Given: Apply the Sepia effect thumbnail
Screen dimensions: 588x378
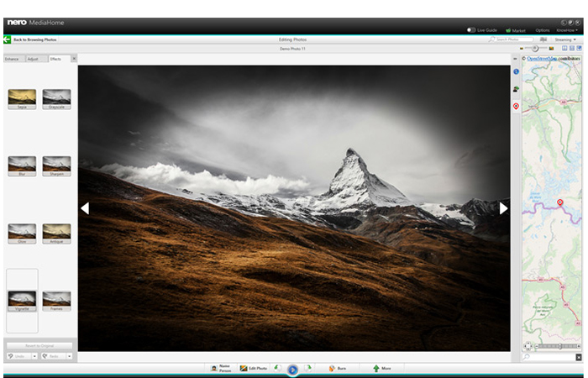Looking at the screenshot, I should 22,99.
